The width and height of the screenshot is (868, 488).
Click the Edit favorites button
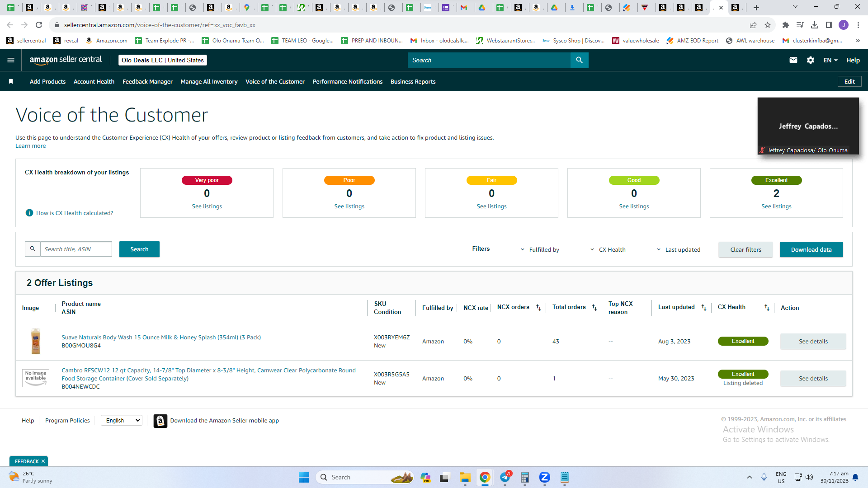tap(849, 81)
